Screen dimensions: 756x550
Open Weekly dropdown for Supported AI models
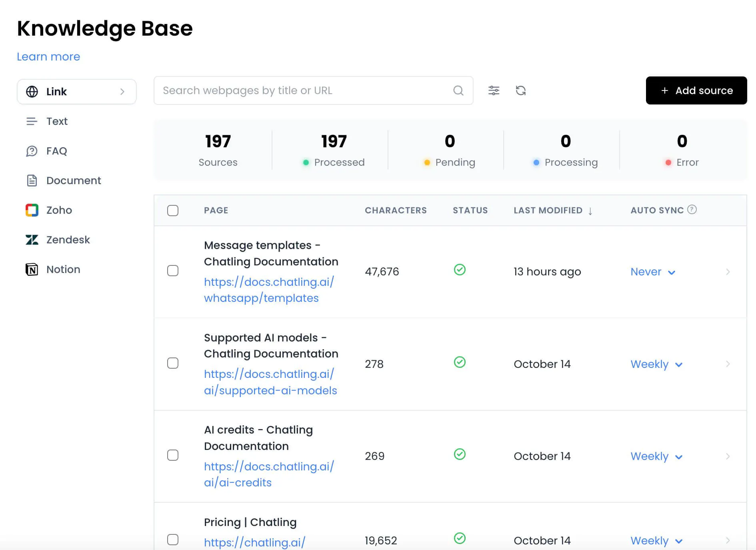click(656, 364)
